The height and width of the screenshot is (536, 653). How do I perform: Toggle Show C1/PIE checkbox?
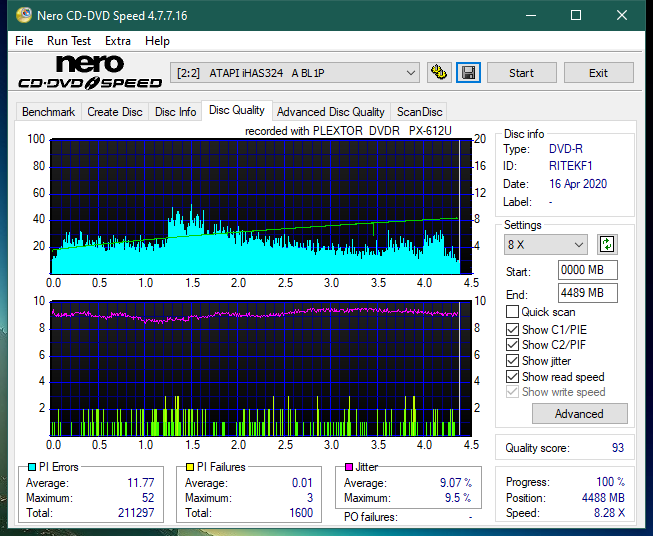(512, 329)
